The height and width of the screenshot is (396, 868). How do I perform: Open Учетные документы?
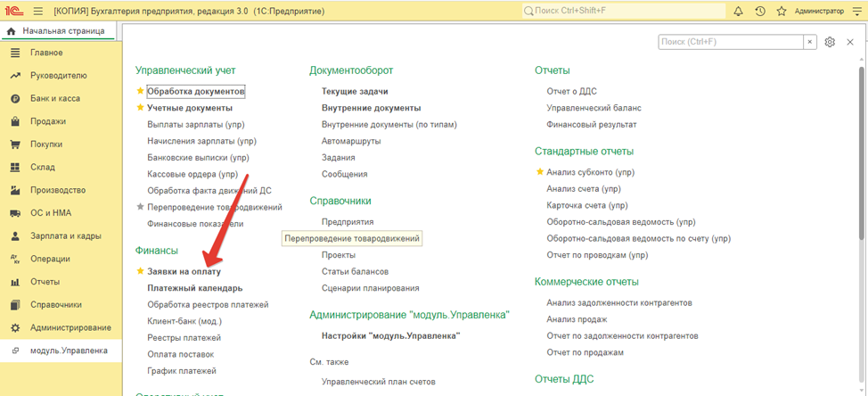pos(190,108)
